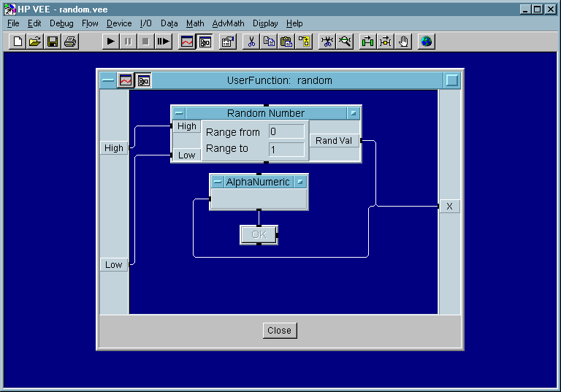The height and width of the screenshot is (392, 561).
Task: Click the Step Into button in toolbar
Action: [x=163, y=42]
